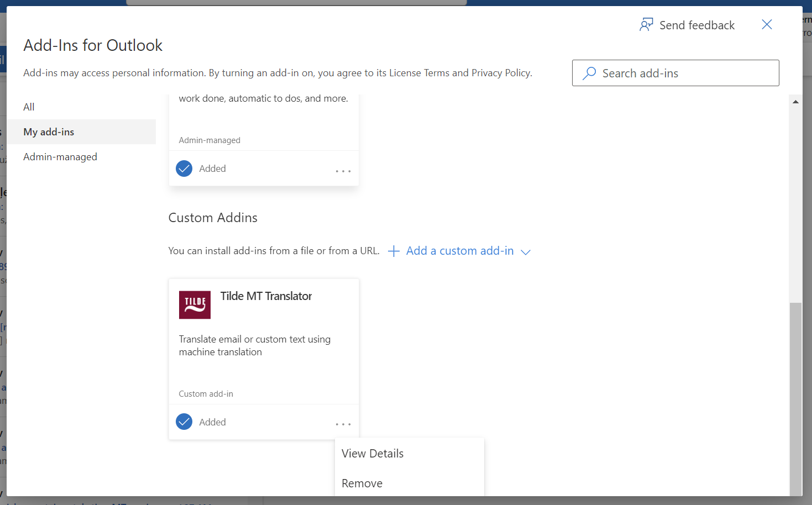Open more options on the Admin-managed add-in card
This screenshot has height=505, width=812.
(343, 171)
